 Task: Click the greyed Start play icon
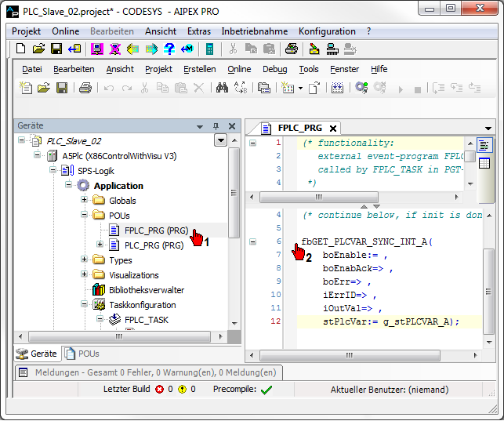(x=401, y=89)
